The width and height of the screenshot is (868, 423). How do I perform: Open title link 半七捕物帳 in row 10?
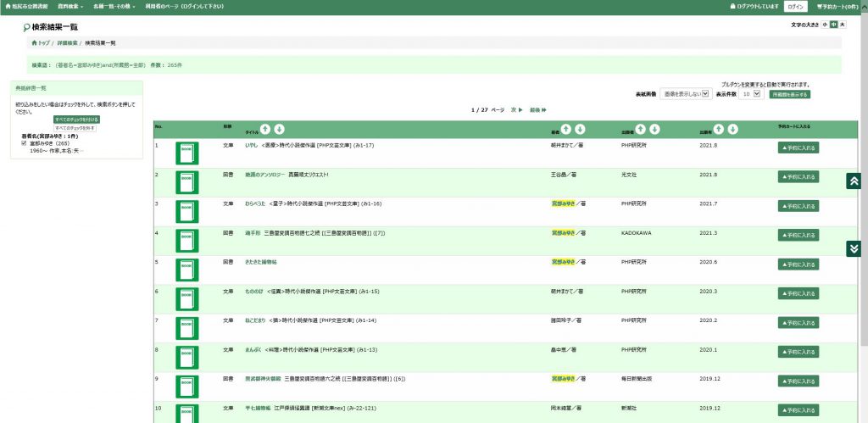(x=258, y=408)
